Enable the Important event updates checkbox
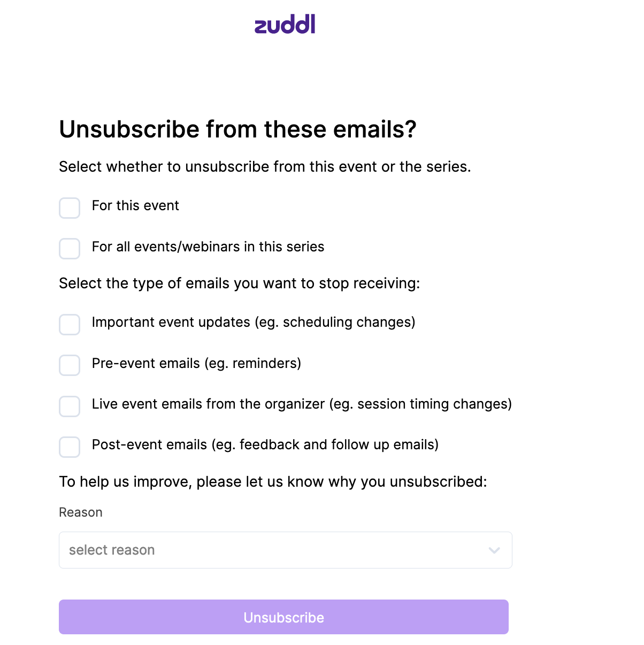Viewport: 644px width, 645px height. point(70,325)
